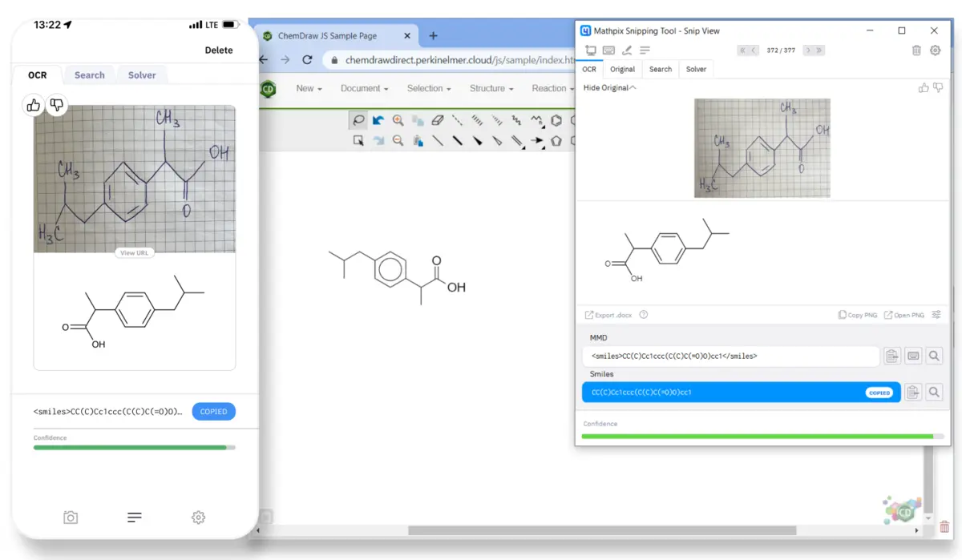Give thumbs up in Mathpix Snip View
The height and width of the screenshot is (560, 962).
[x=924, y=87]
